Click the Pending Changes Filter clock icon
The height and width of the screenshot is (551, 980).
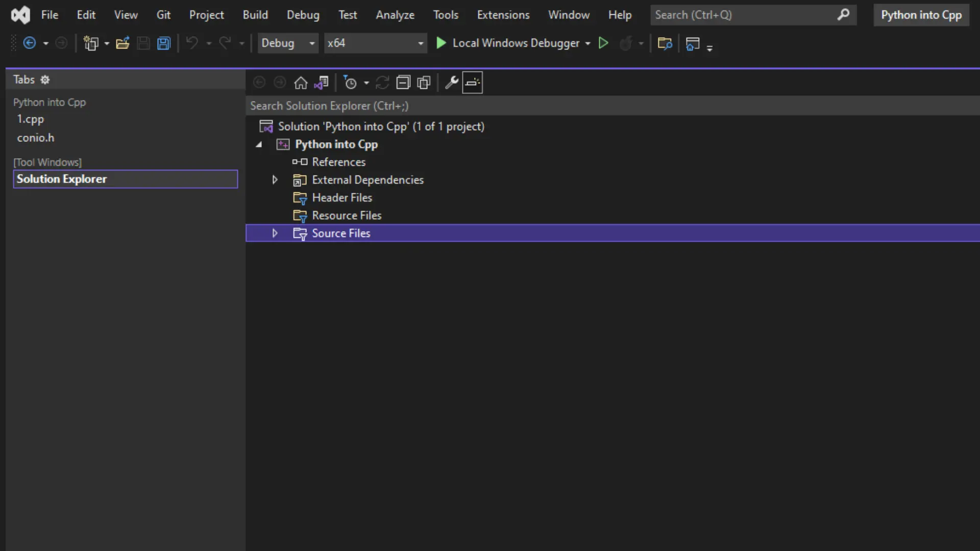pos(350,83)
